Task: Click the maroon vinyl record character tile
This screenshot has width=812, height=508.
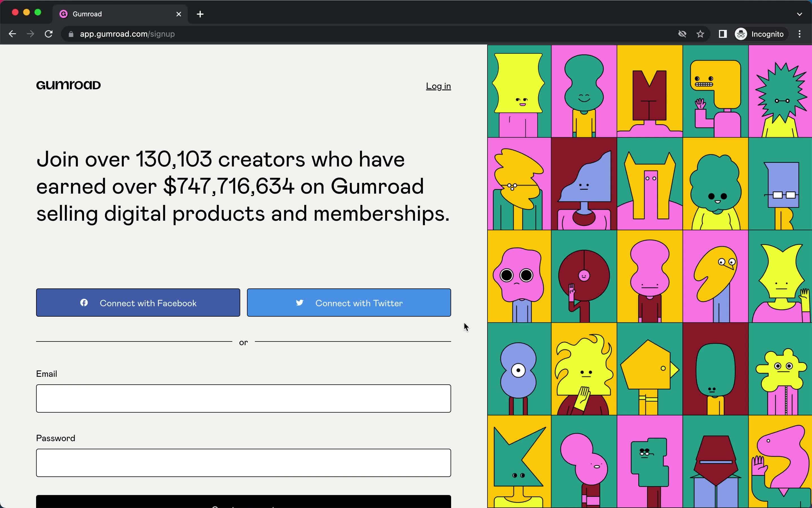Action: (x=584, y=276)
